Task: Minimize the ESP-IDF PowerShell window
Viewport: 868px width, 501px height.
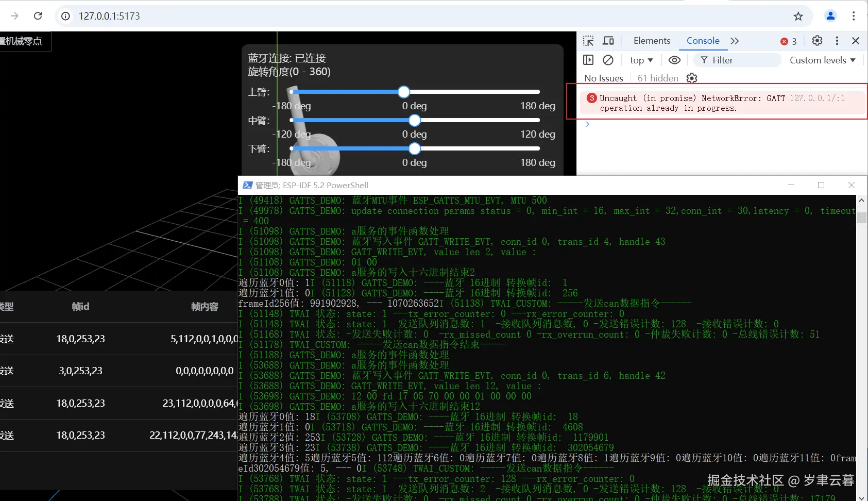Action: [791, 185]
